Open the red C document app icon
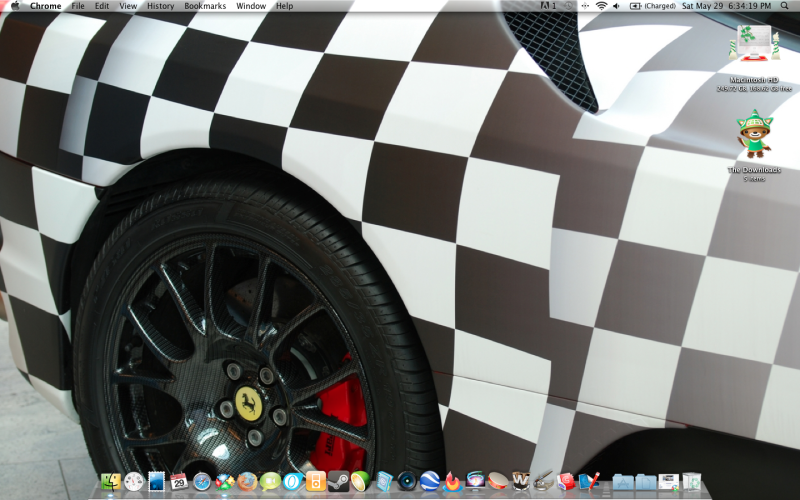The width and height of the screenshot is (800, 500). (566, 482)
